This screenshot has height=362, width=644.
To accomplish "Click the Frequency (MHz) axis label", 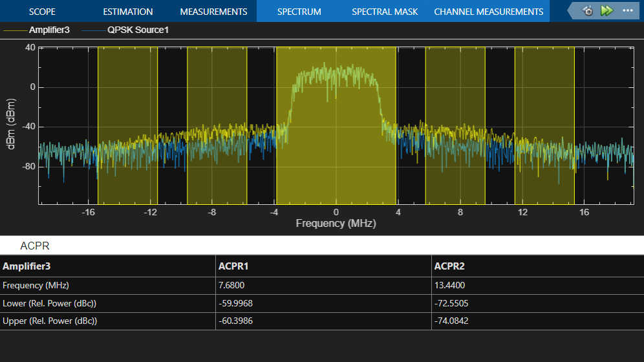I will [x=336, y=223].
